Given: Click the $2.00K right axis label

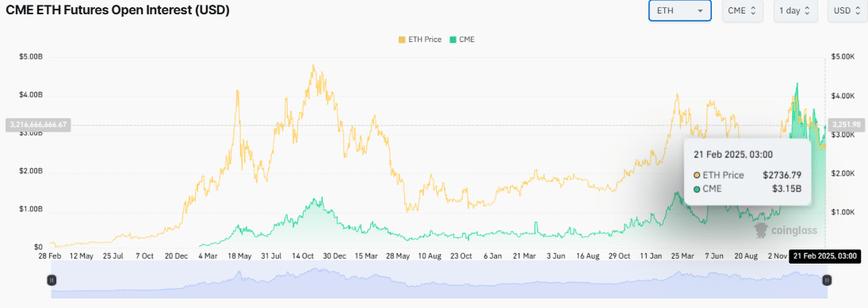Looking at the screenshot, I should click(843, 173).
